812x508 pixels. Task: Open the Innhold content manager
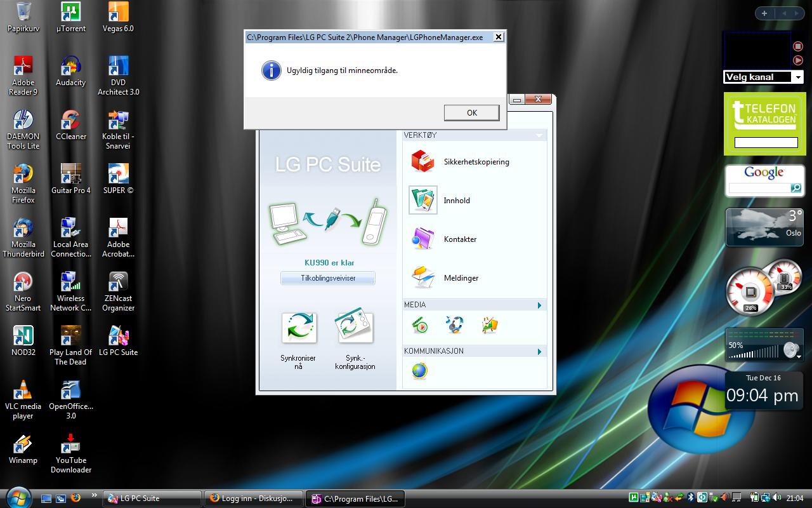[x=441, y=200]
